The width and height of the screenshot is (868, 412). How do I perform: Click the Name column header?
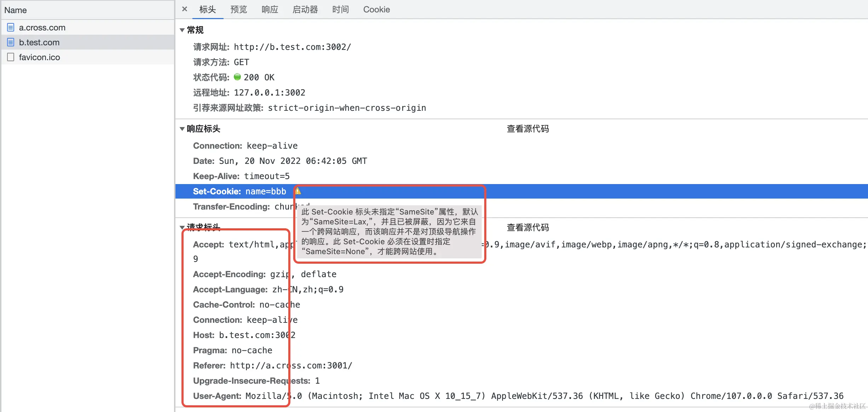[16, 10]
